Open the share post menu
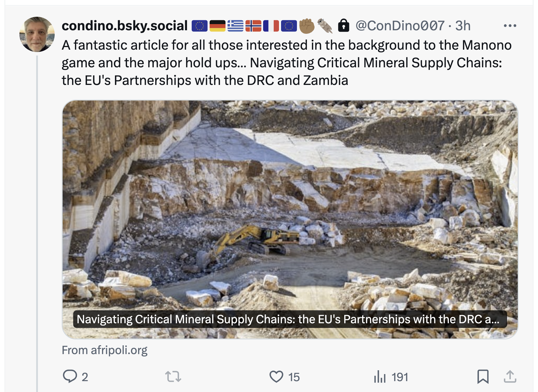This screenshot has height=392, width=538. click(x=510, y=376)
